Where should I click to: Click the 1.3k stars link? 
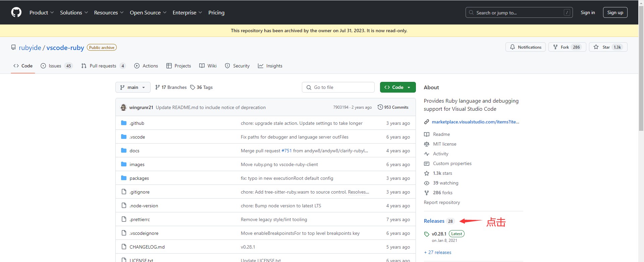[x=442, y=173]
